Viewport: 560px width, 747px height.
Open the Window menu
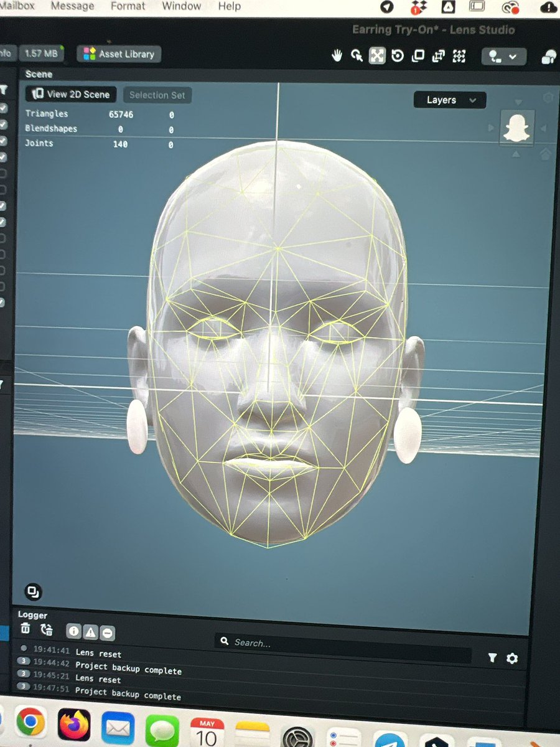click(x=181, y=6)
